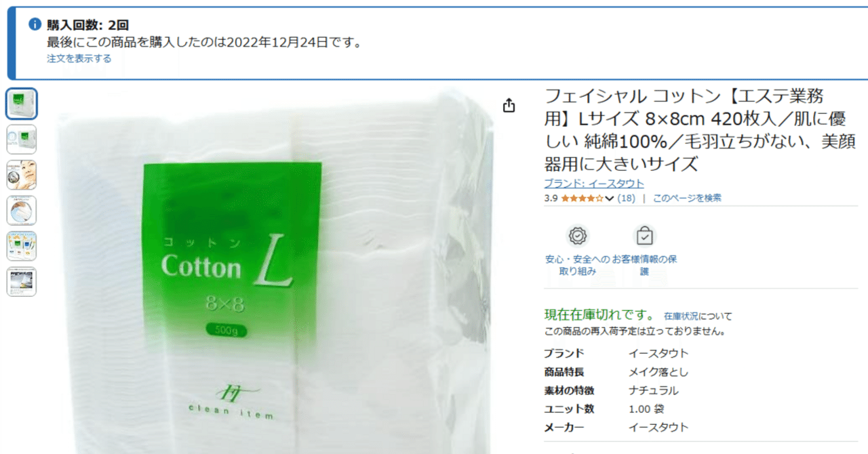Image resolution: width=868 pixels, height=454 pixels.
Task: Select the third thumbnail showing a face
Action: click(22, 175)
